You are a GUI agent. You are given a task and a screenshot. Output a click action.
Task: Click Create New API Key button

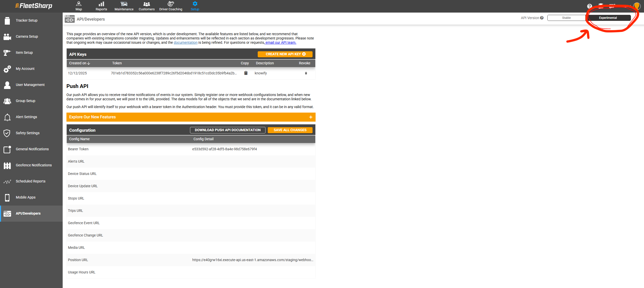(x=285, y=54)
